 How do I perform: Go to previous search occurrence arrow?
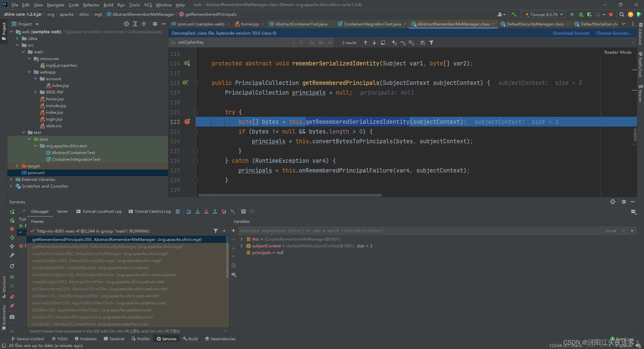coord(366,43)
